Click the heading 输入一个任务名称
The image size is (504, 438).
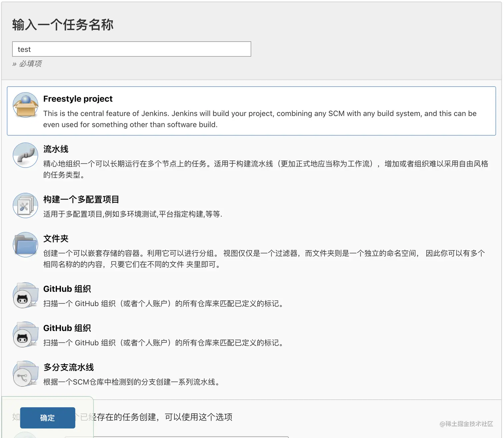click(x=63, y=25)
